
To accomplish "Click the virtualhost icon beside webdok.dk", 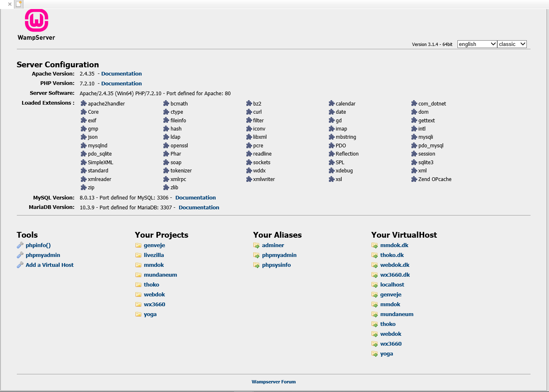I will tap(375, 265).
